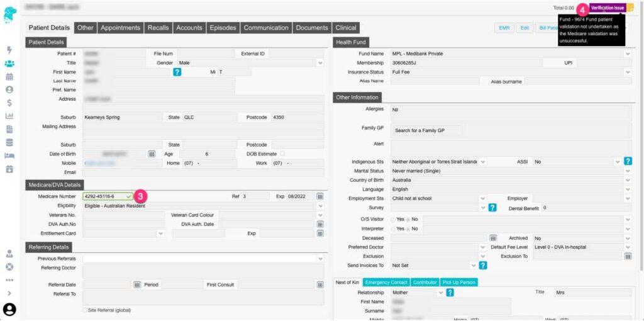Click the Search for a Family GP field

click(x=428, y=131)
